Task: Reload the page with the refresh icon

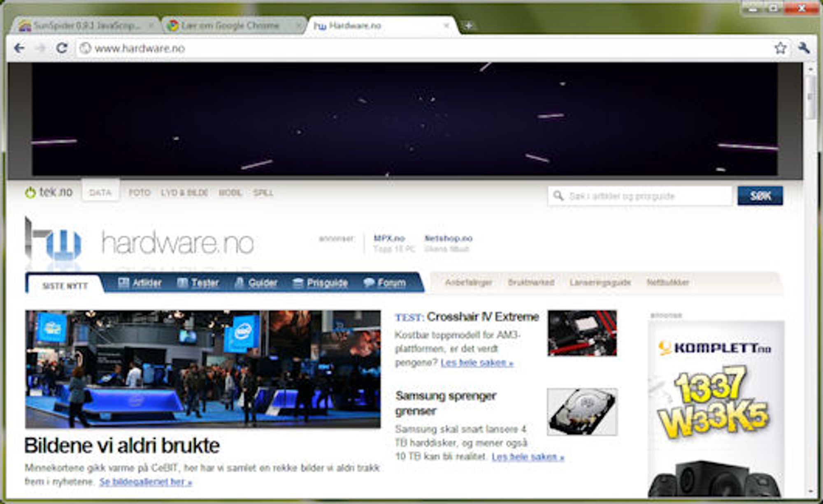Action: [62, 48]
